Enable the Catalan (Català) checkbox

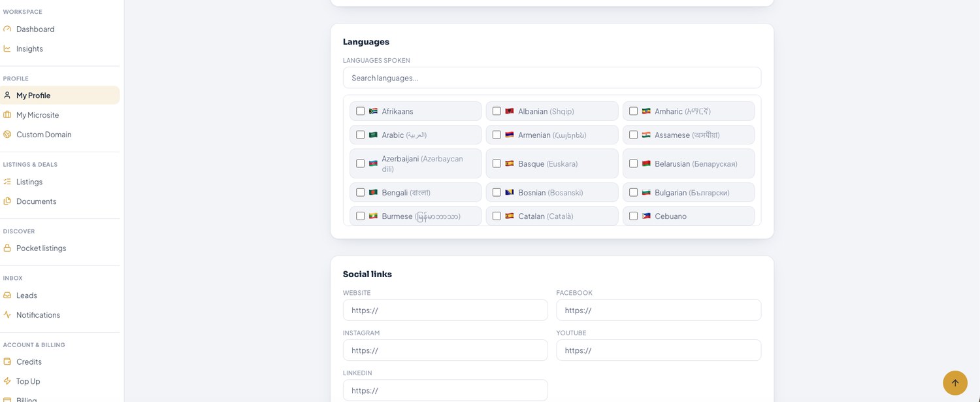(497, 216)
